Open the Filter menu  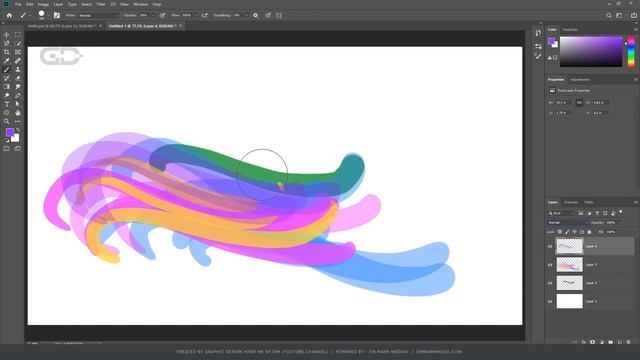tap(101, 4)
